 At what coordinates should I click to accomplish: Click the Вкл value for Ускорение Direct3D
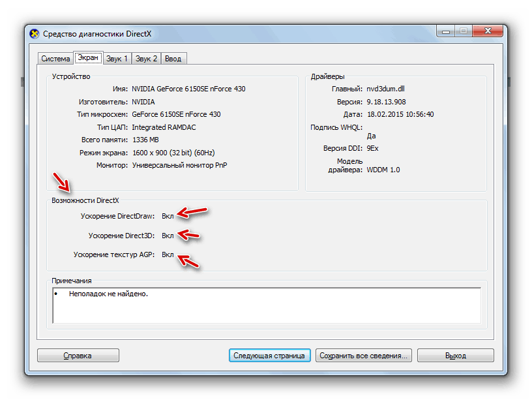tap(168, 235)
